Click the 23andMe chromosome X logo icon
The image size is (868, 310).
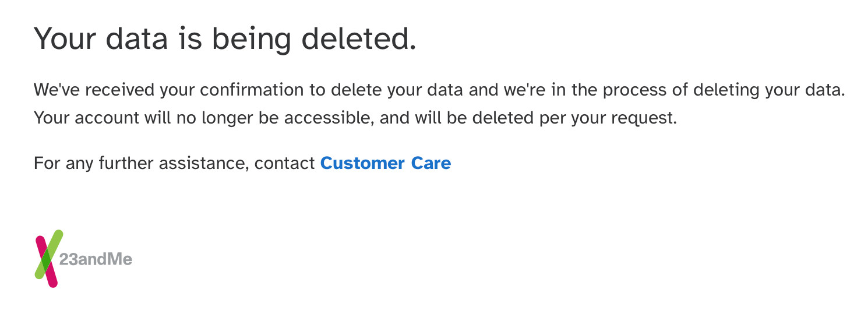pos(48,259)
